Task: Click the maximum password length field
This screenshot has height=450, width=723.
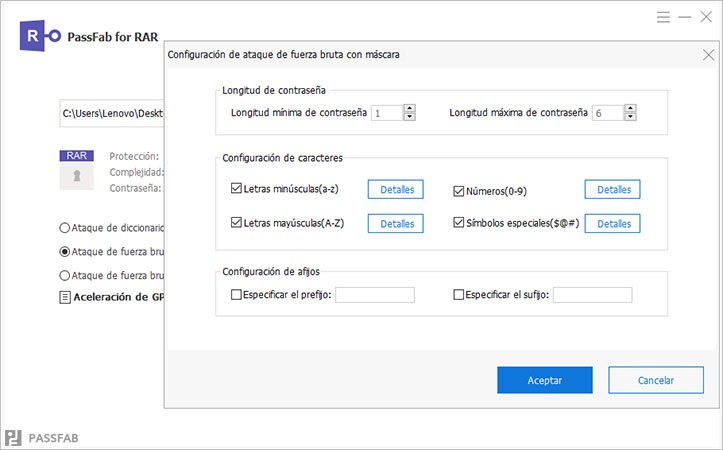Action: (608, 113)
